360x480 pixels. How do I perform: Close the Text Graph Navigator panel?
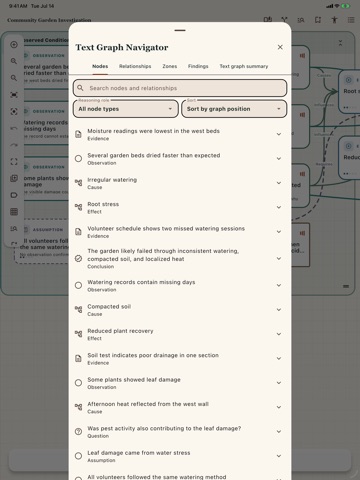pos(280,47)
